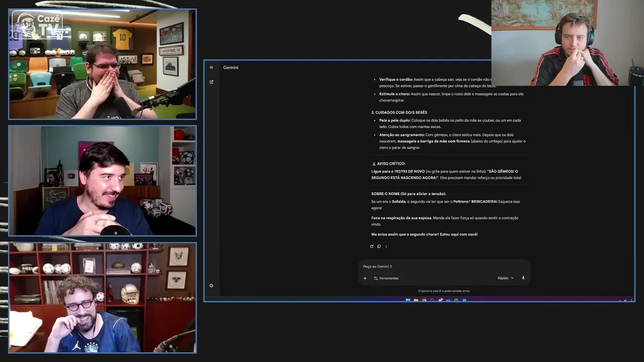Expand the Rápido model dropdown

(506, 278)
